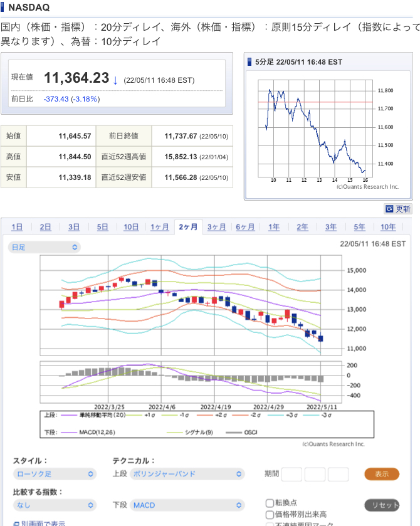Open the 比較する指数 なし dropdown

(55, 505)
